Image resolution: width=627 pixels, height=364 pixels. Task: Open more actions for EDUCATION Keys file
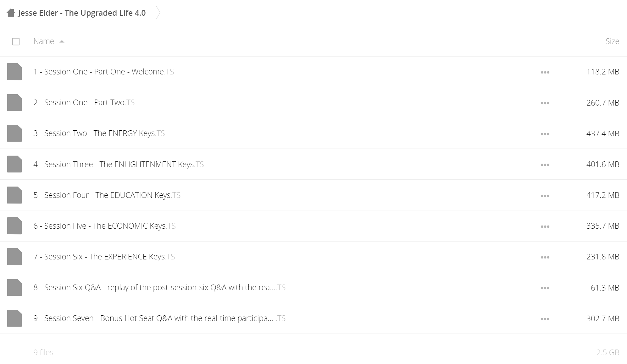545,196
